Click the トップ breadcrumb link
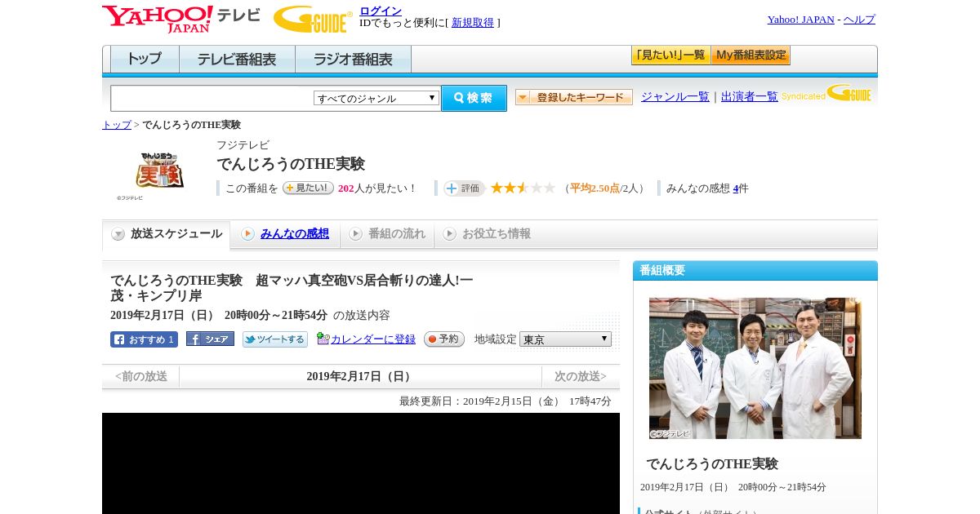This screenshot has height=514, width=980. (117, 125)
